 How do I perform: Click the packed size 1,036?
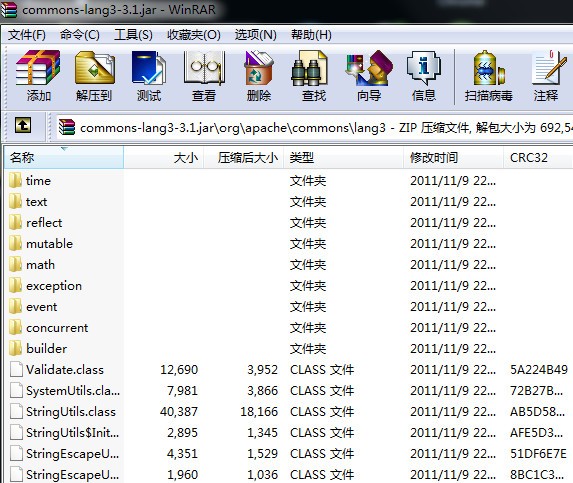coord(262,475)
